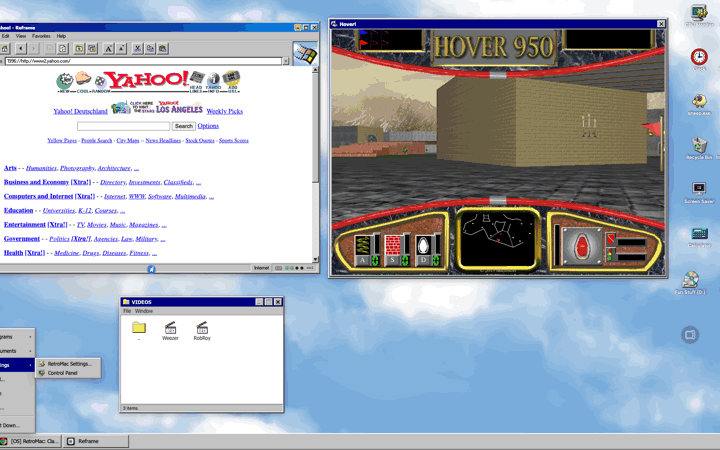Screen dimensions: 720x450
Task: Click the decrease font icon in Reframe
Action: (x=121, y=49)
